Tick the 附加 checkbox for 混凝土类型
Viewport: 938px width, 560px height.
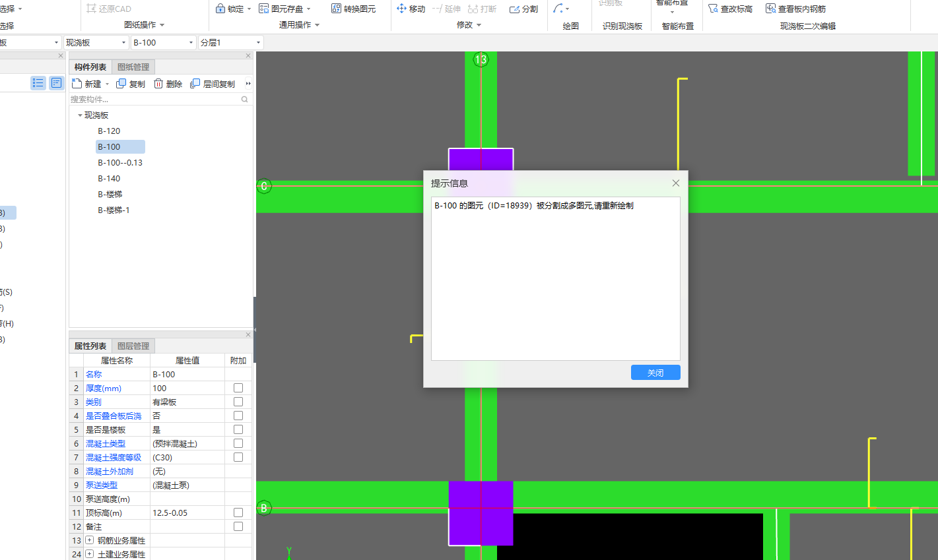point(238,443)
